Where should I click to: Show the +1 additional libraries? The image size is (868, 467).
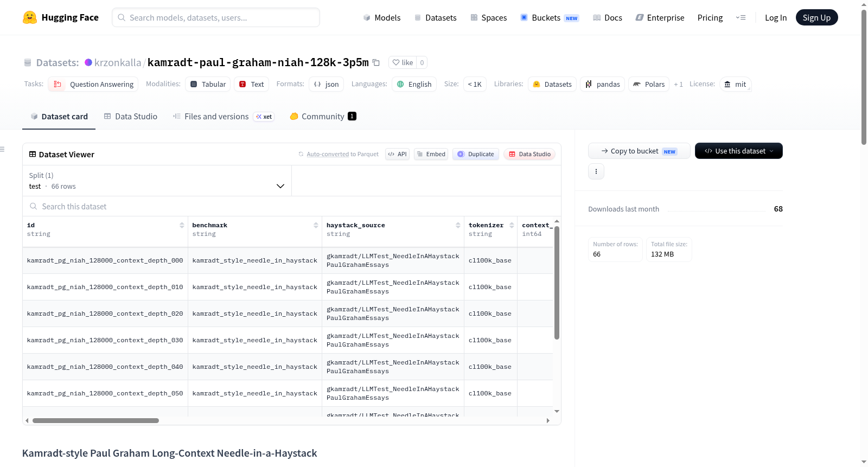point(678,84)
